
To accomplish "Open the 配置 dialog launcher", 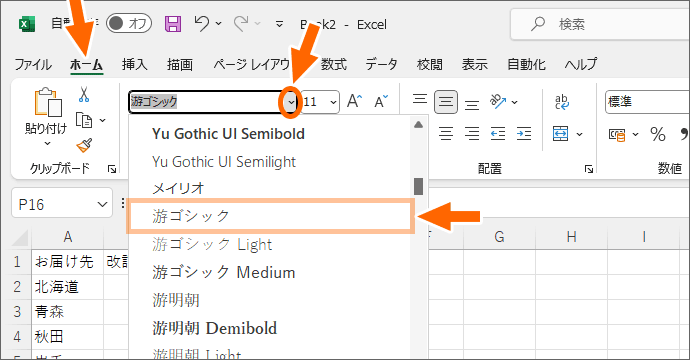I will coord(589,169).
